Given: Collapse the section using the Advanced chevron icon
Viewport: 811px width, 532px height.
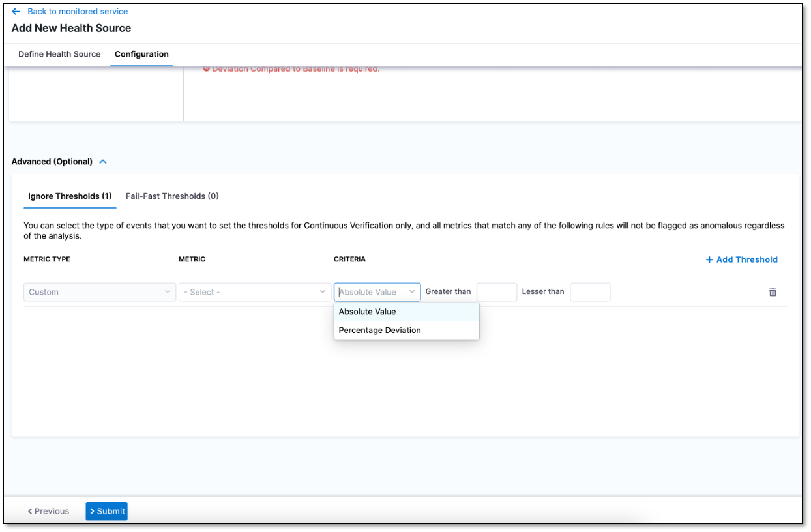Looking at the screenshot, I should (103, 162).
